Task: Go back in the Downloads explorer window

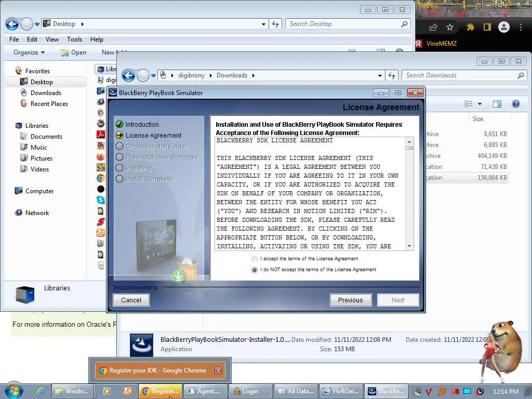Action: point(129,75)
